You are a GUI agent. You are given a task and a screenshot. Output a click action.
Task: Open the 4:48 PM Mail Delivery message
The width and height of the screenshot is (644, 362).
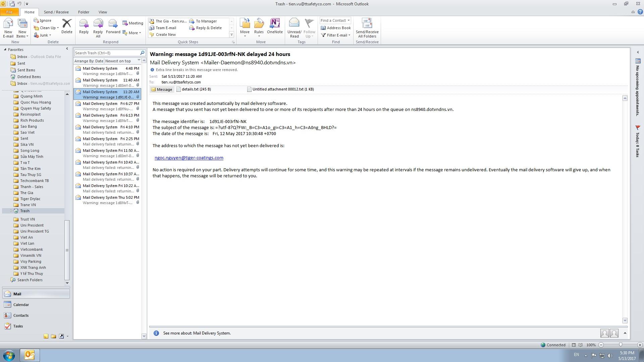pyautogui.click(x=107, y=71)
